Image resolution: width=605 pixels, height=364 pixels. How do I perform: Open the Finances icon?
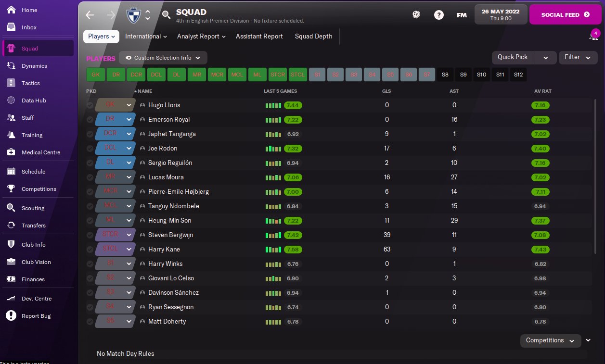tap(11, 279)
